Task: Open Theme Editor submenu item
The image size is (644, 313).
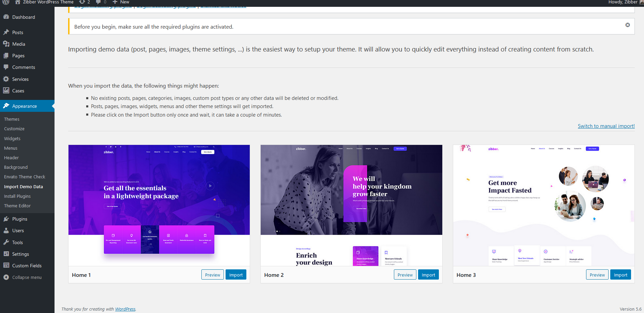Action: 17,206
